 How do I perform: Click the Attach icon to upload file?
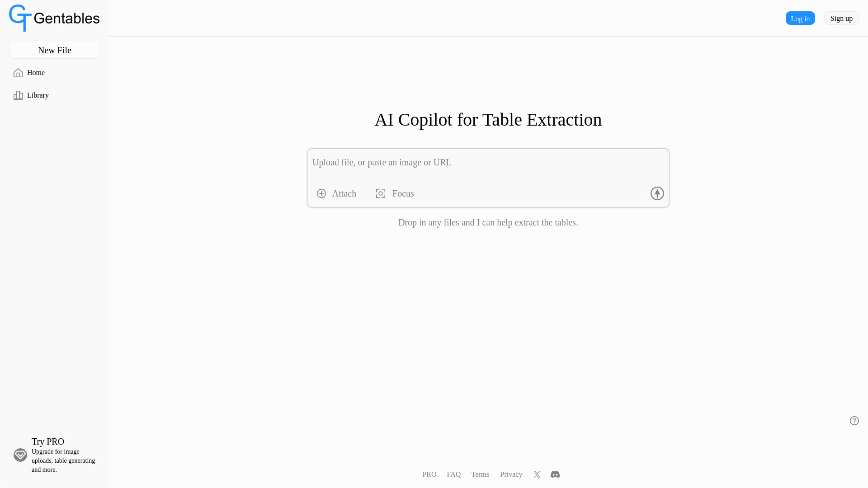click(321, 194)
